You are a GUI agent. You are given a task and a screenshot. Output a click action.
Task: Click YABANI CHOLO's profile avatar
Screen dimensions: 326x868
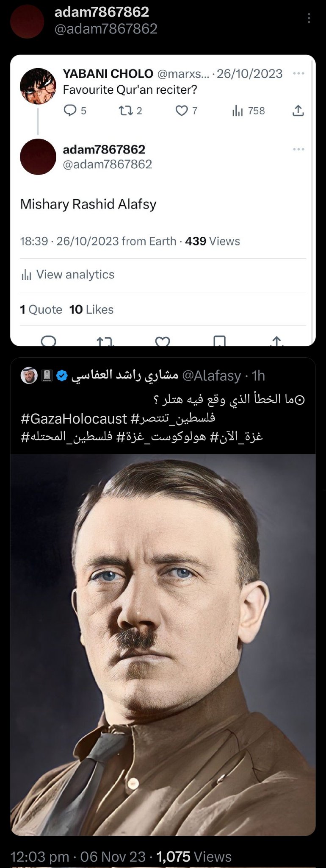tap(38, 86)
